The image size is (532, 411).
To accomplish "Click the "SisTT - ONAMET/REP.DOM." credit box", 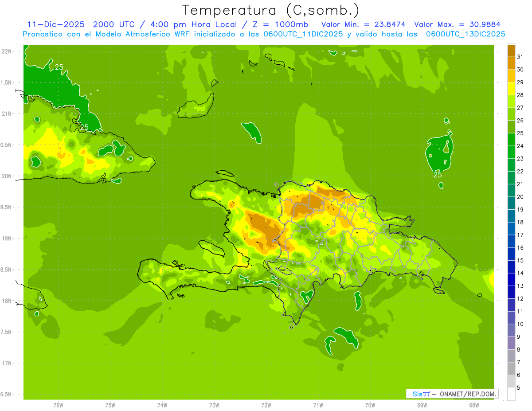I will [x=452, y=394].
